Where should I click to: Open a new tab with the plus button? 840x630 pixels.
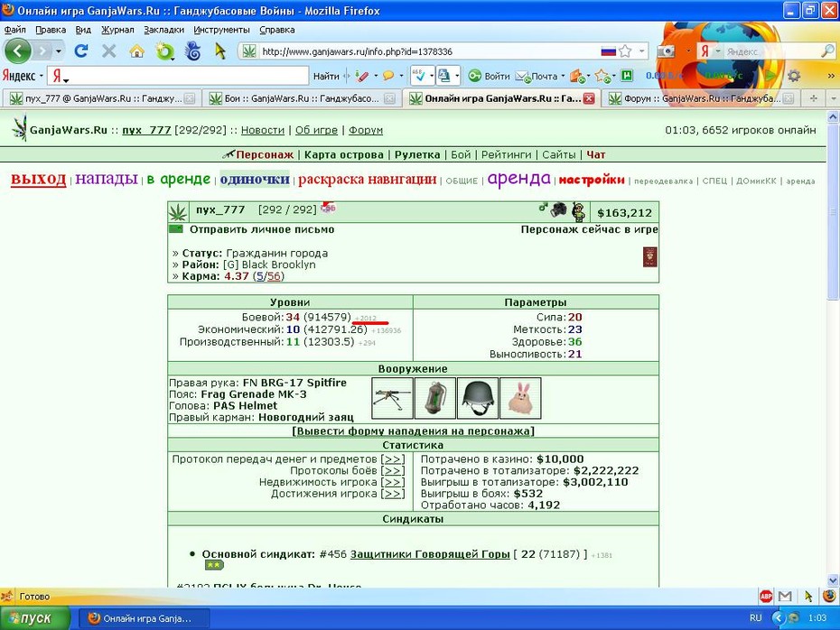click(813, 98)
